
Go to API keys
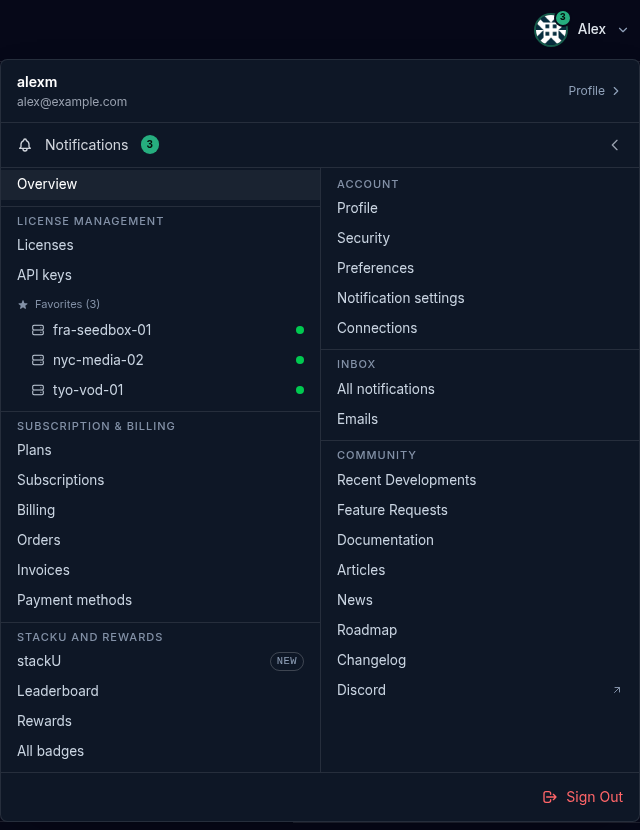click(160, 275)
